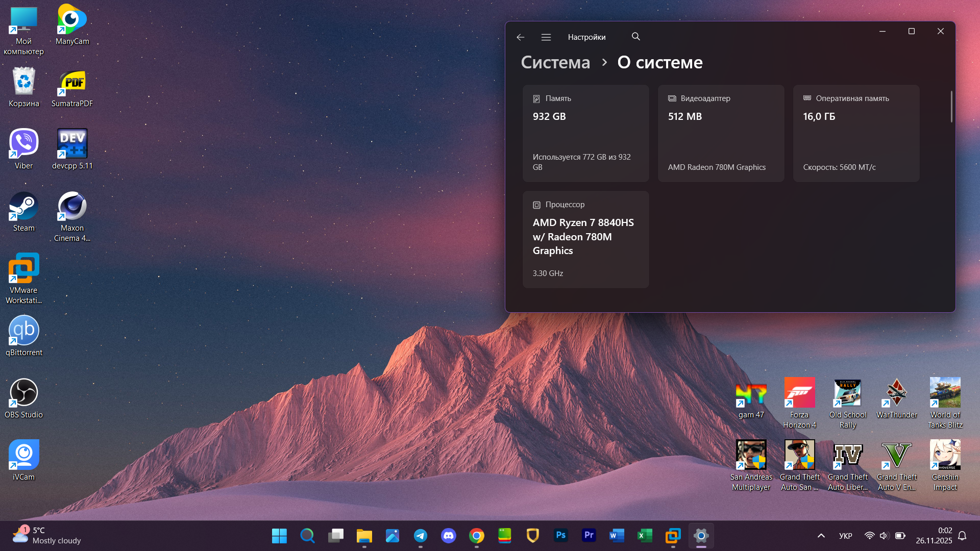Screen dimensions: 980x551
Task: Open the notification bell in the taskbar
Action: (962, 536)
